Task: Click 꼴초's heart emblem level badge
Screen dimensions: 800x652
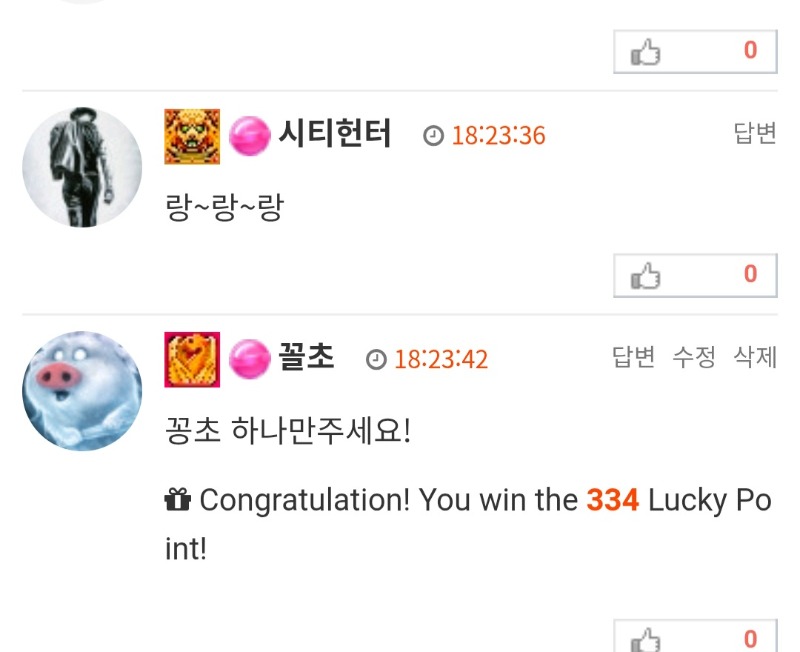Action: pyautogui.click(x=192, y=360)
